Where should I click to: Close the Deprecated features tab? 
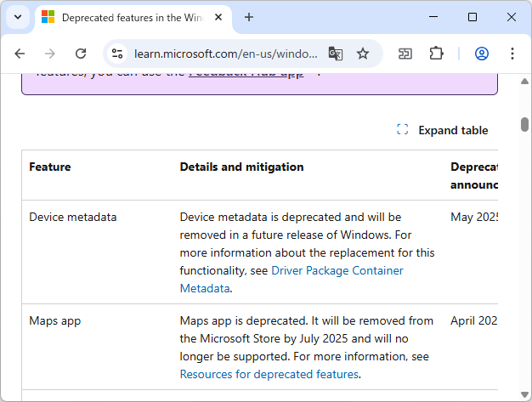(221, 17)
